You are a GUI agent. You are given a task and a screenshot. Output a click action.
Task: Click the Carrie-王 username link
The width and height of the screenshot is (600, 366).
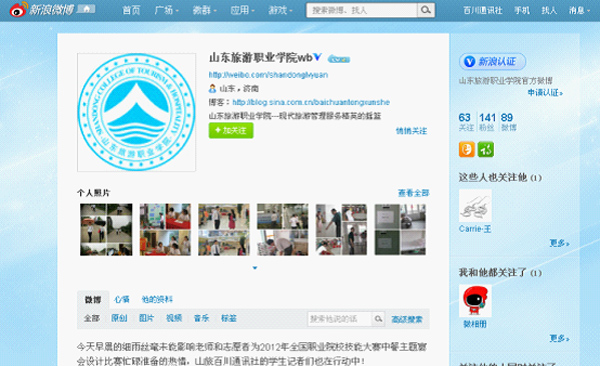(x=475, y=229)
